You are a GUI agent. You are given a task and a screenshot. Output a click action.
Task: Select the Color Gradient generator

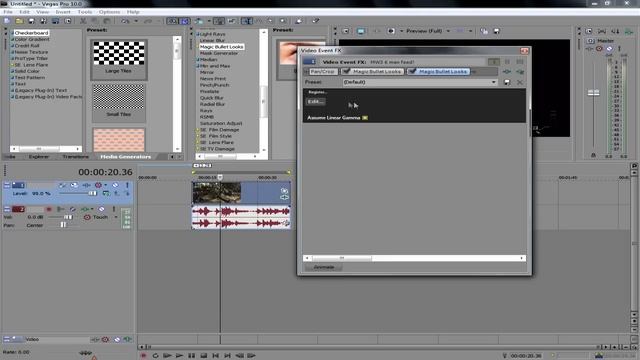[x=32, y=39]
